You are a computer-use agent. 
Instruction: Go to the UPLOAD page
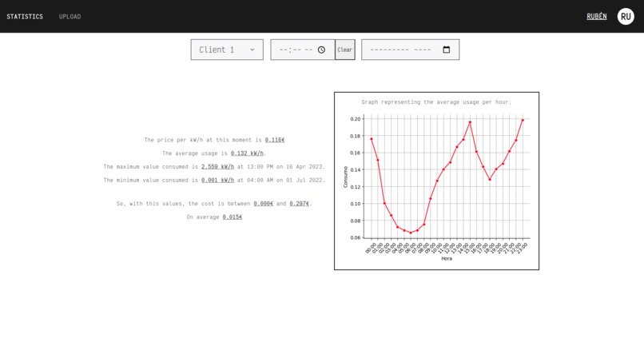pos(70,17)
